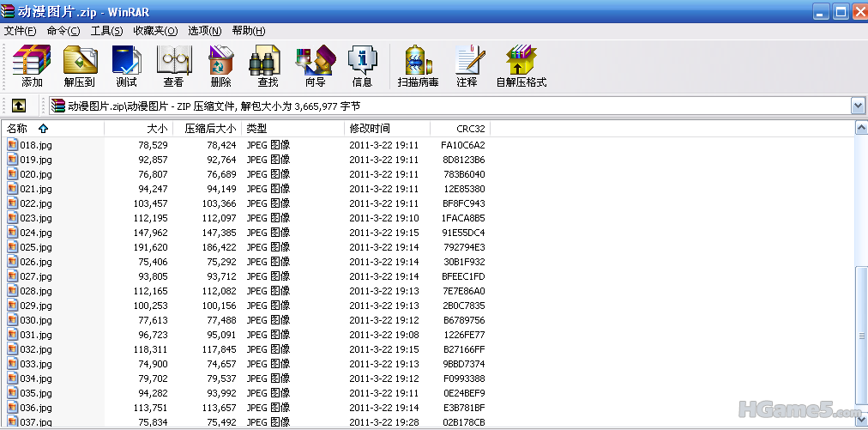The height and width of the screenshot is (430, 868).
Task: Sort by Modified time (修改时间) header
Action: tap(386, 129)
